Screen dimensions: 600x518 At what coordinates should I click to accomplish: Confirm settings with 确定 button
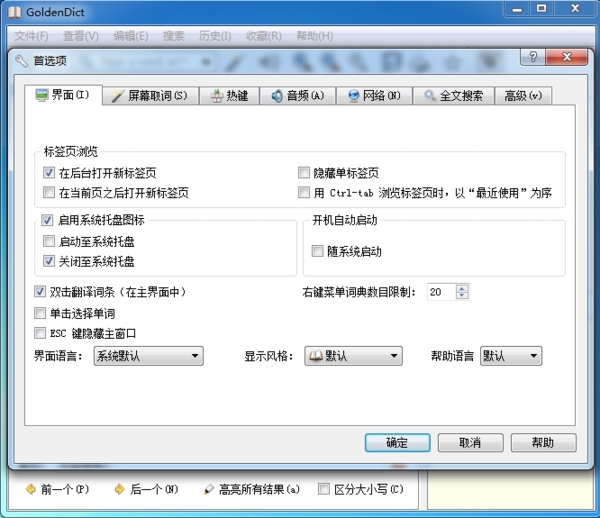coord(397,443)
